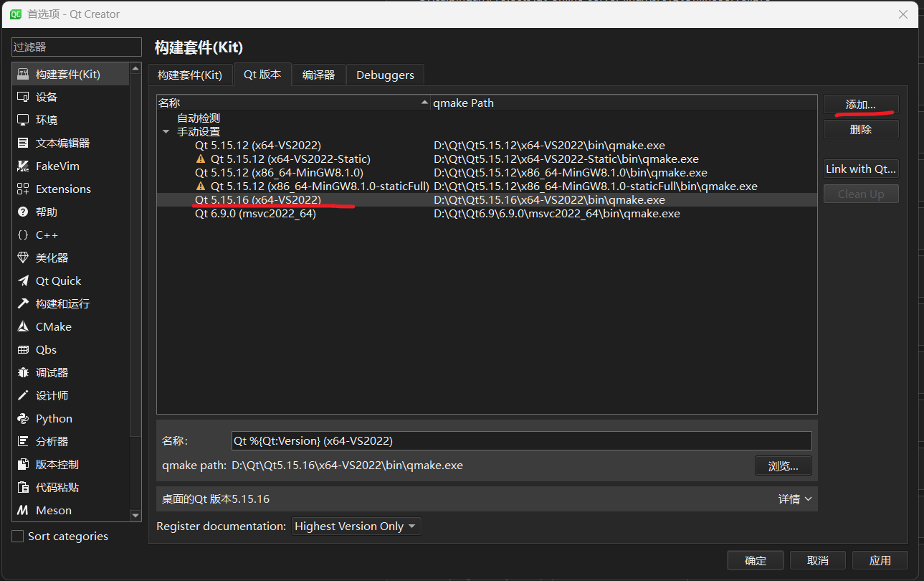Image resolution: width=924 pixels, height=581 pixels.
Task: Open the Python preferences page
Action: 52,418
